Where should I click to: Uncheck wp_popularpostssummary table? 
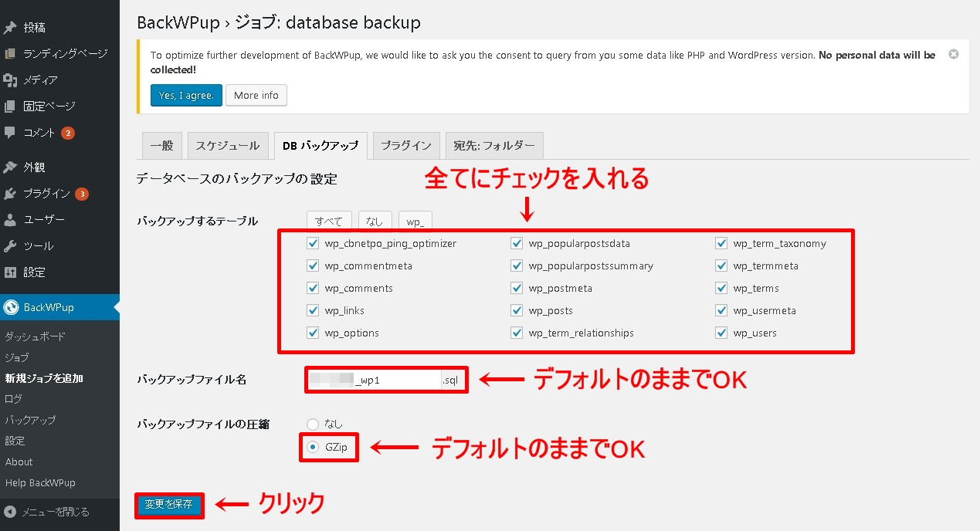517,265
